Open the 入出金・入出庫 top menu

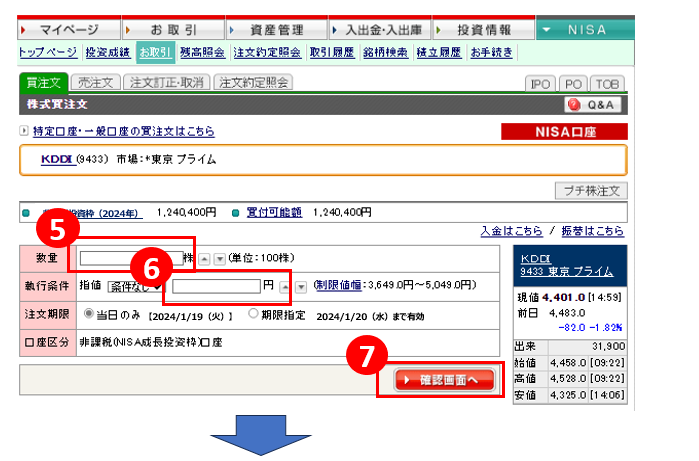click(380, 29)
